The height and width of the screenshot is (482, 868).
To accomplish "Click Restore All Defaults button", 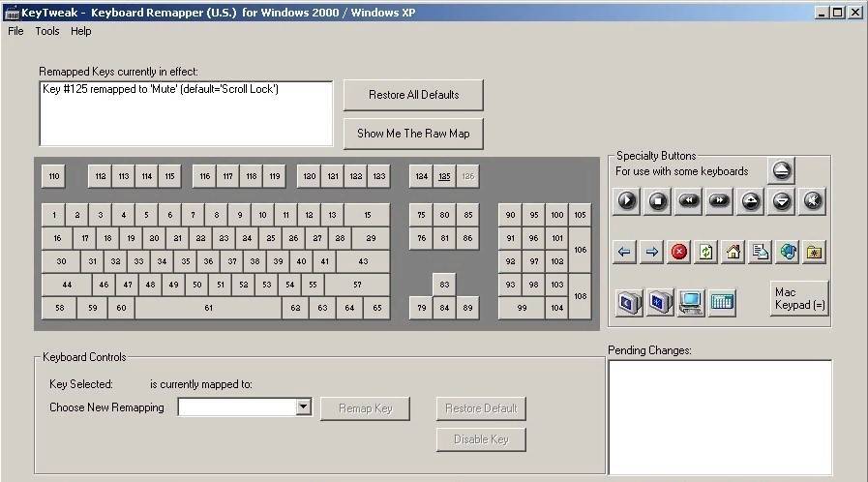I will click(413, 95).
